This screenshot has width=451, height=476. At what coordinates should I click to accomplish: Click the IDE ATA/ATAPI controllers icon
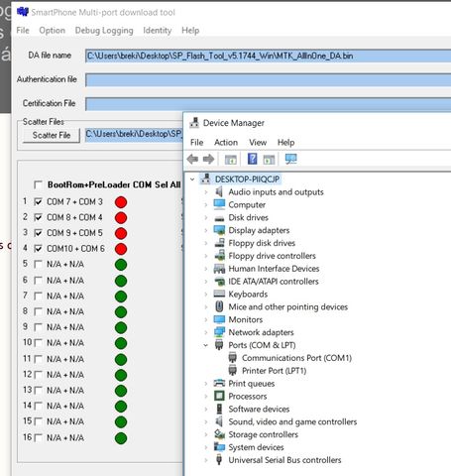click(219, 282)
